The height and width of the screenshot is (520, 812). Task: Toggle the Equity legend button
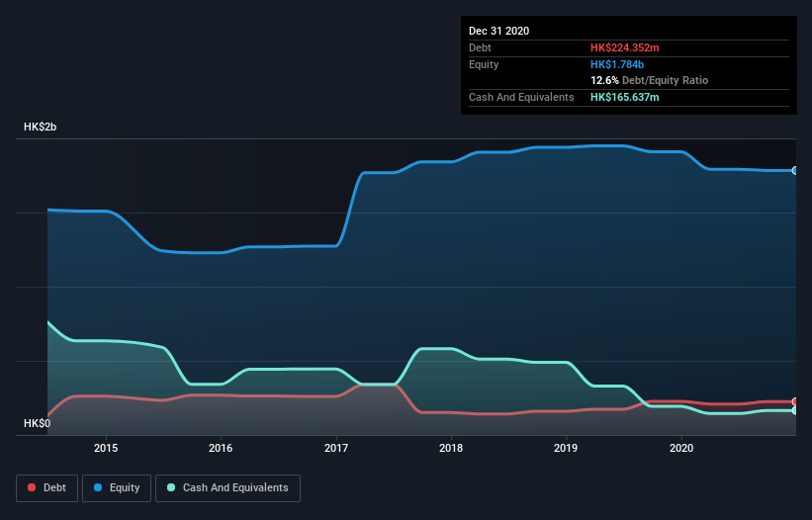click(x=117, y=488)
